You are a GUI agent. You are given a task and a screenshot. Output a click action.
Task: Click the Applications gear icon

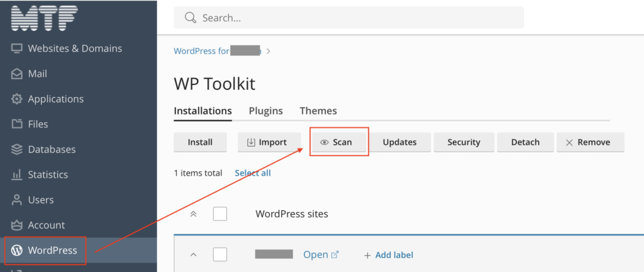coord(17,99)
